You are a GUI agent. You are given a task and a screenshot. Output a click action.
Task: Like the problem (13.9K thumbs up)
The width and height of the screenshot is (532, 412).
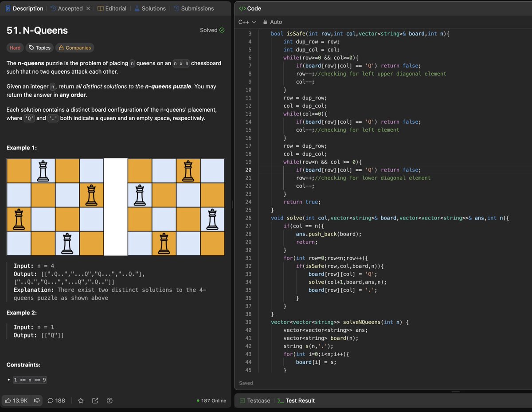click(x=16, y=400)
